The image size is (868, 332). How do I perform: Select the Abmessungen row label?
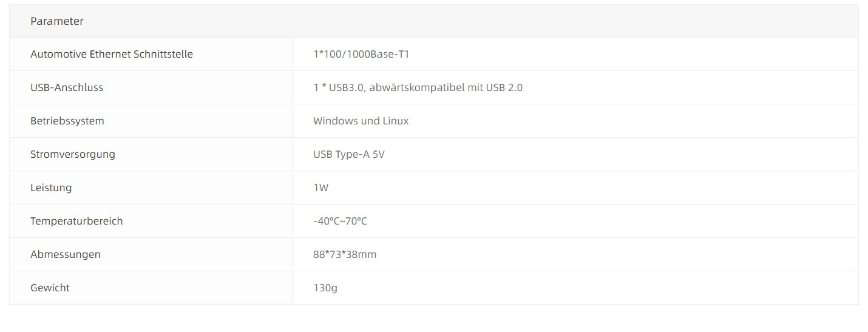(x=66, y=254)
